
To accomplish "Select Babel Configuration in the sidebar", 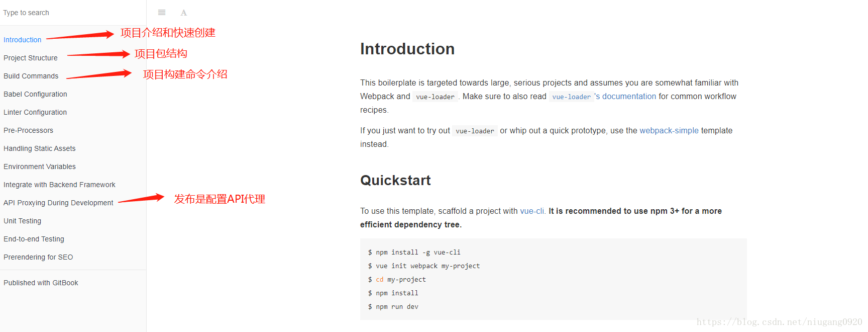I will point(35,94).
